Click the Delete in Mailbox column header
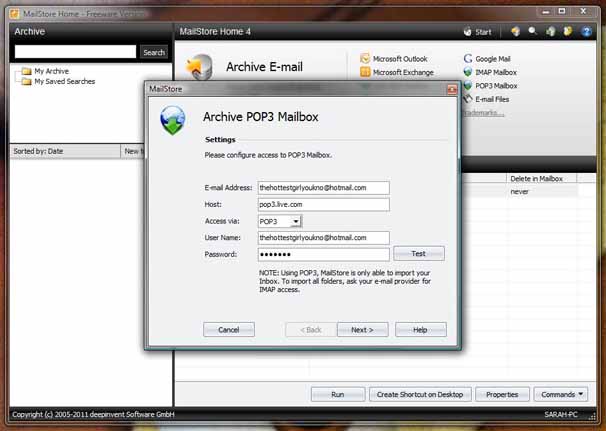 click(x=541, y=179)
